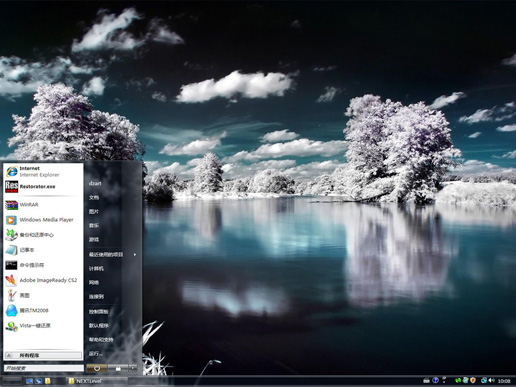Open the dzart user folder
516x387 pixels.
(x=113, y=183)
